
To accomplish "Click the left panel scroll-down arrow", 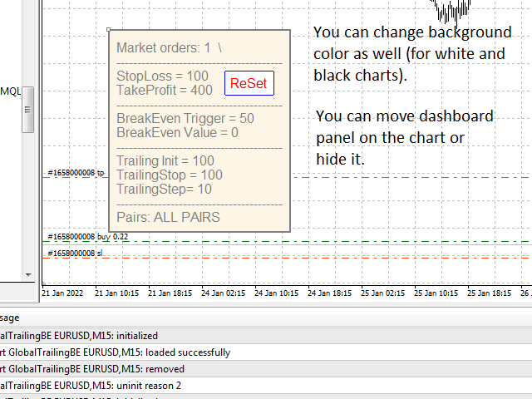I will coord(28,275).
